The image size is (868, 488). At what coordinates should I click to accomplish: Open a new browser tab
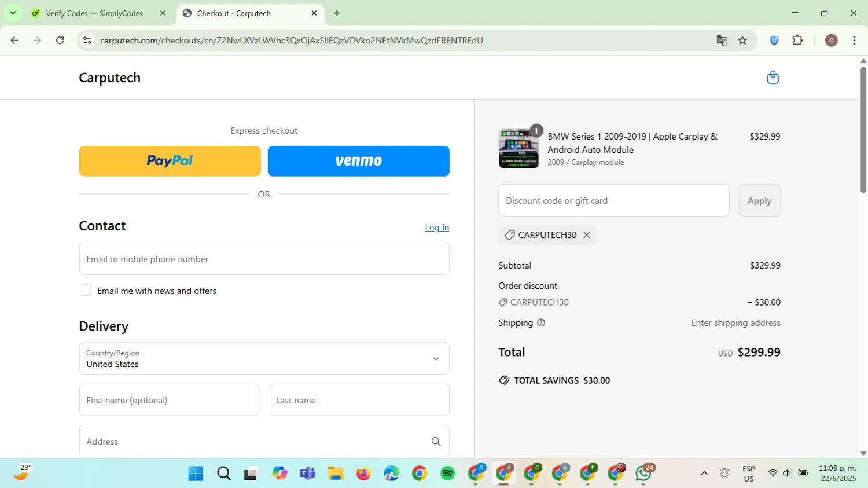pos(337,13)
